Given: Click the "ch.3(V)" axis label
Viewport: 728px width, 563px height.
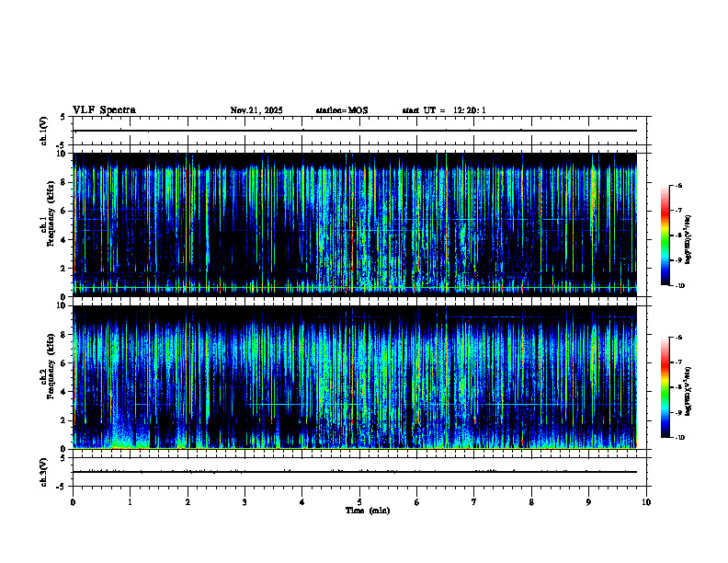Looking at the screenshot, I should pos(43,472).
